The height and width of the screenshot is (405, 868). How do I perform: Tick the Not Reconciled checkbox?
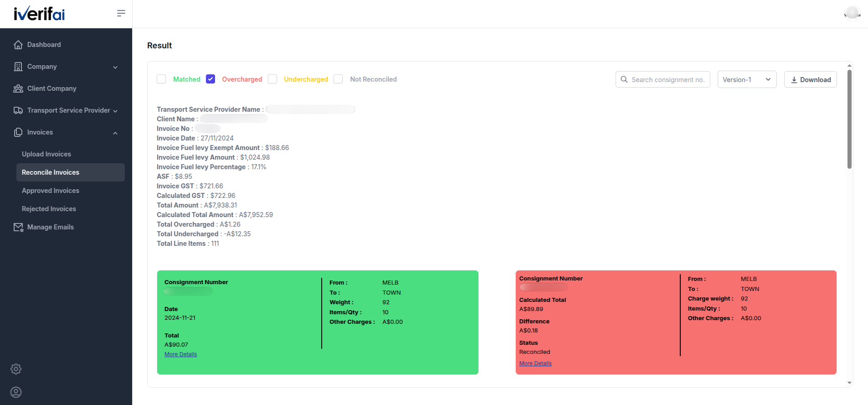coord(338,79)
